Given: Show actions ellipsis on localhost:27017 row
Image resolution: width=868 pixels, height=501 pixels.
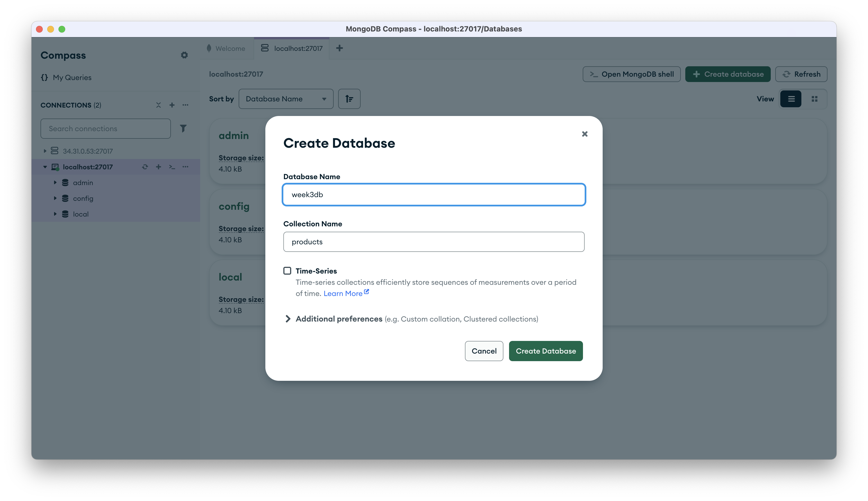Looking at the screenshot, I should click(185, 167).
